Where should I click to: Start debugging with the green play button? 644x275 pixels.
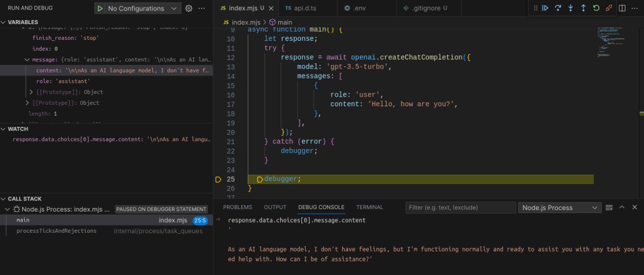pos(100,9)
